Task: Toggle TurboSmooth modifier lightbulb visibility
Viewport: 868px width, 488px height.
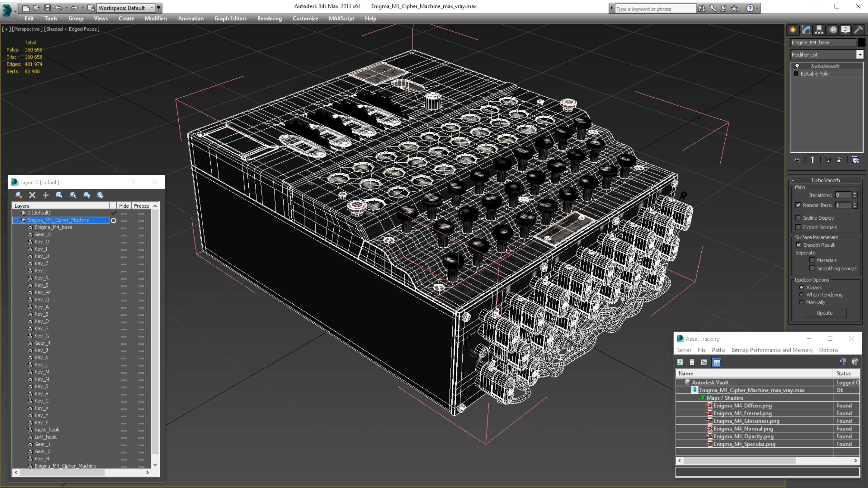Action: coord(797,66)
